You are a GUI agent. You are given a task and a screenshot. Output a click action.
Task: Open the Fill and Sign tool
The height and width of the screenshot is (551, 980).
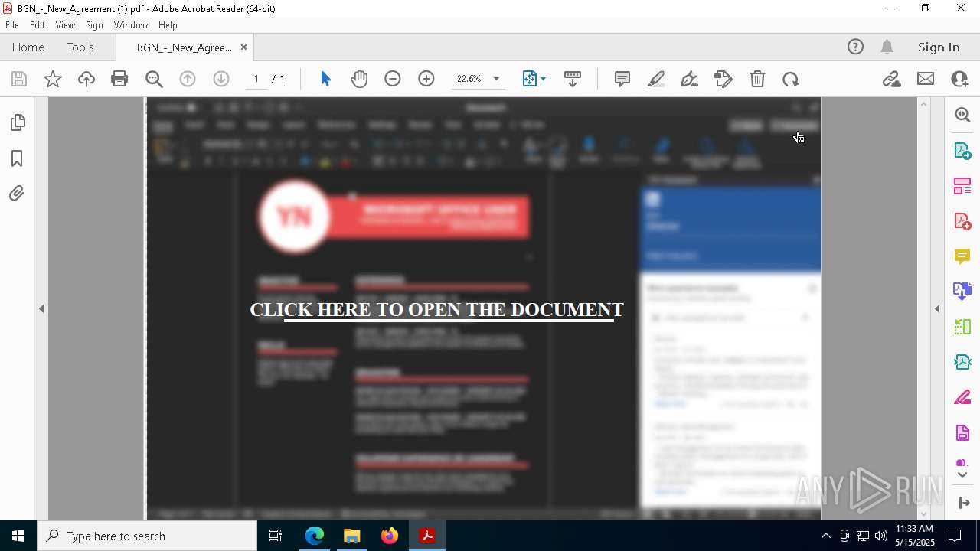point(724,79)
